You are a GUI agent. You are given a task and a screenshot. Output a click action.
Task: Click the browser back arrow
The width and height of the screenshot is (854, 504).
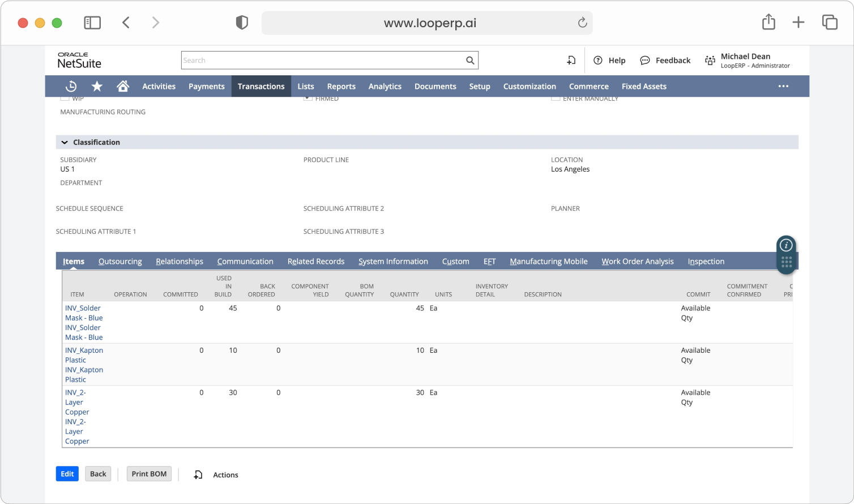coord(126,23)
